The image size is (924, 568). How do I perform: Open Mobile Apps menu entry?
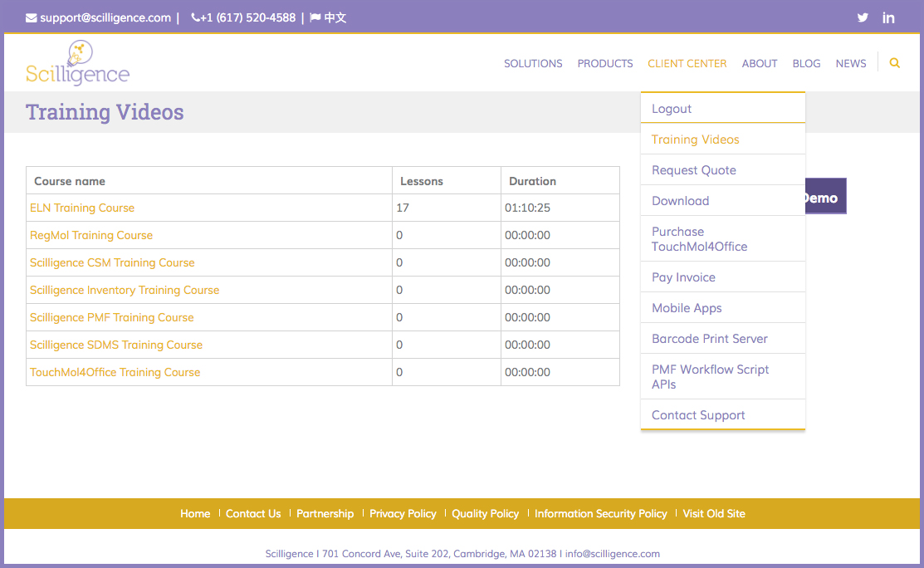[723, 307]
